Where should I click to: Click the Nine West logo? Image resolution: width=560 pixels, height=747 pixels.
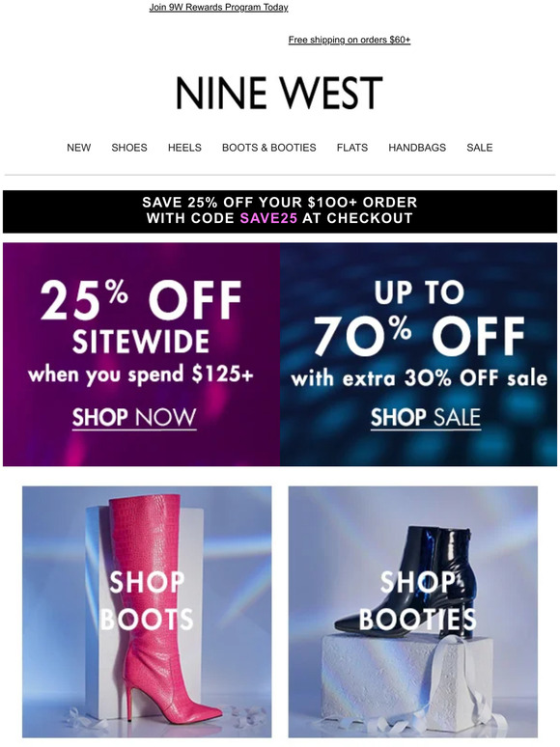click(279, 93)
